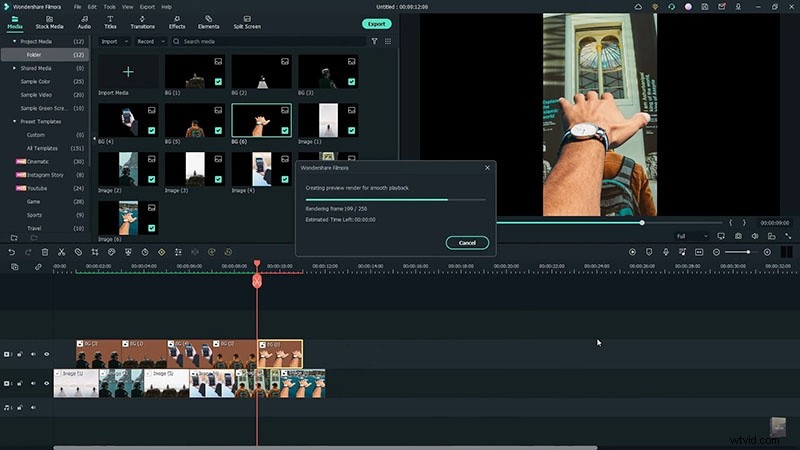This screenshot has height=450, width=800.
Task: Open the Tools menu
Action: pos(110,7)
